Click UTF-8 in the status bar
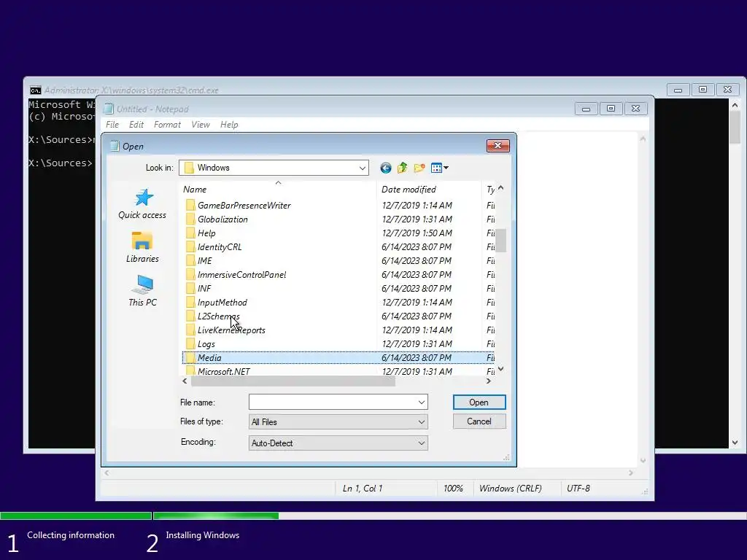 [x=578, y=488]
